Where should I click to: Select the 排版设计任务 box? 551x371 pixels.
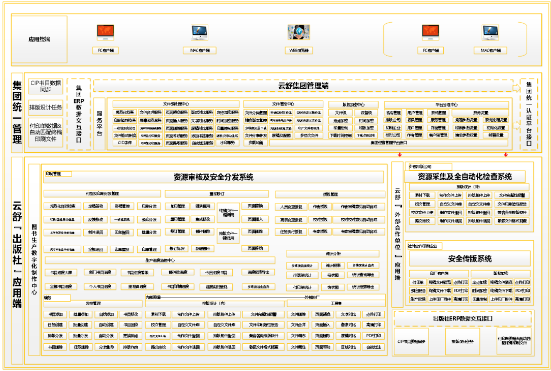click(45, 107)
